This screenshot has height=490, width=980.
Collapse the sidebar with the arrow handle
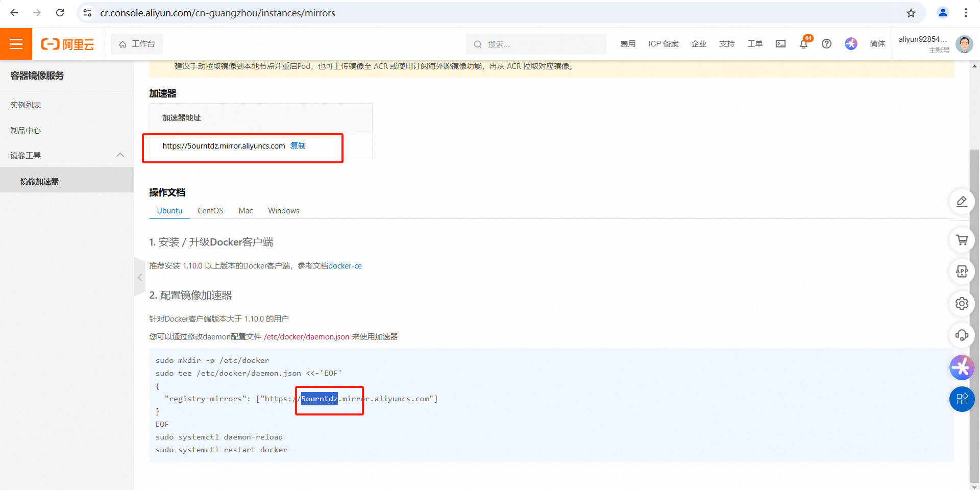(140, 277)
